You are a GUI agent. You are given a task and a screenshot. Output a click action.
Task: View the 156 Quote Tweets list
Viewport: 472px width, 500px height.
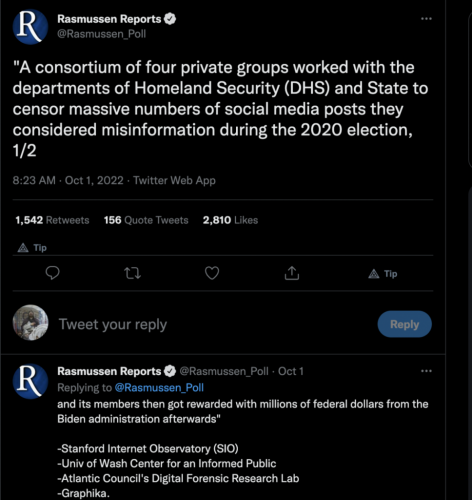pos(146,220)
